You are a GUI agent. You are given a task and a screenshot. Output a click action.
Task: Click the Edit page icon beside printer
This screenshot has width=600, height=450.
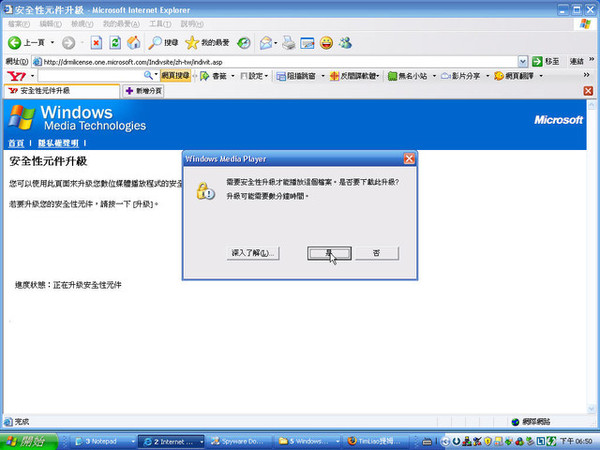click(x=307, y=43)
